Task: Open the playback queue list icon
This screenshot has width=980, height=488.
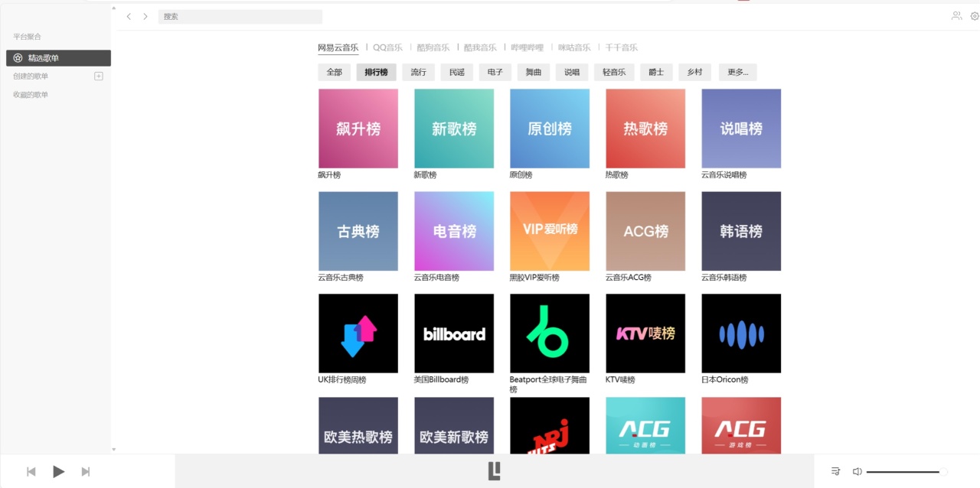Action: [835, 471]
